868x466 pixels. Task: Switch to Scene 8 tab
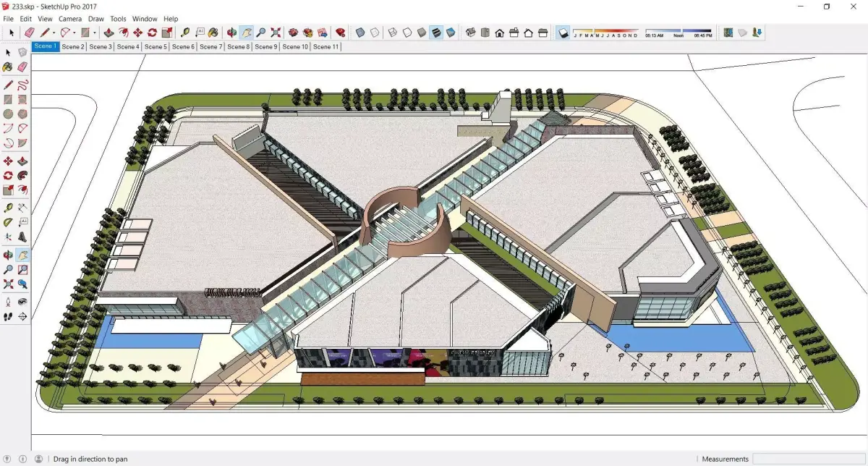[238, 46]
